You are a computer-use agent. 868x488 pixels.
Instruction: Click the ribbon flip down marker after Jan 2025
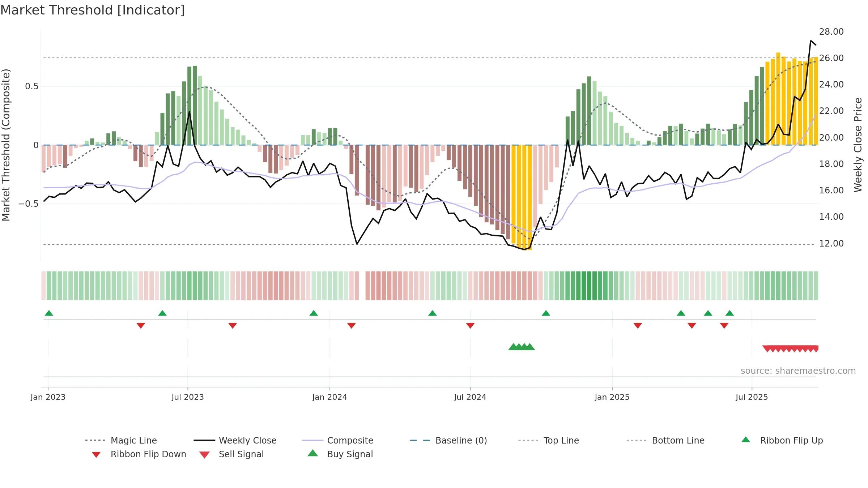[x=638, y=326]
